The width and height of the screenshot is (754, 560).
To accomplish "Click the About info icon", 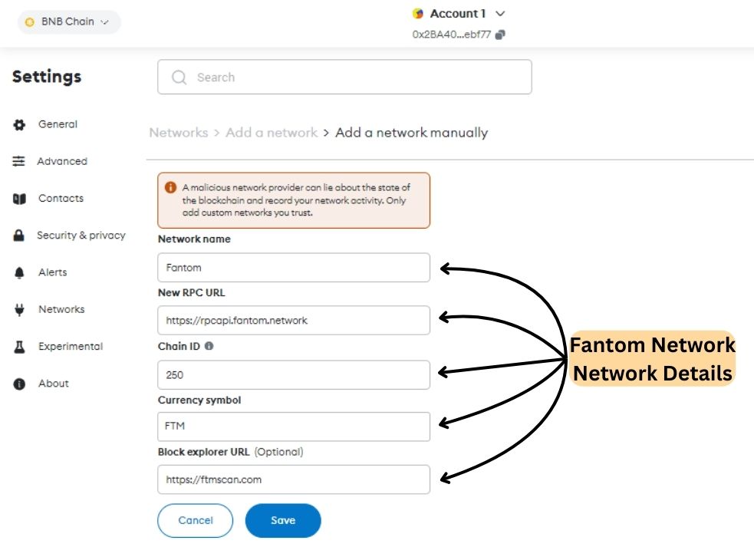I will click(19, 384).
